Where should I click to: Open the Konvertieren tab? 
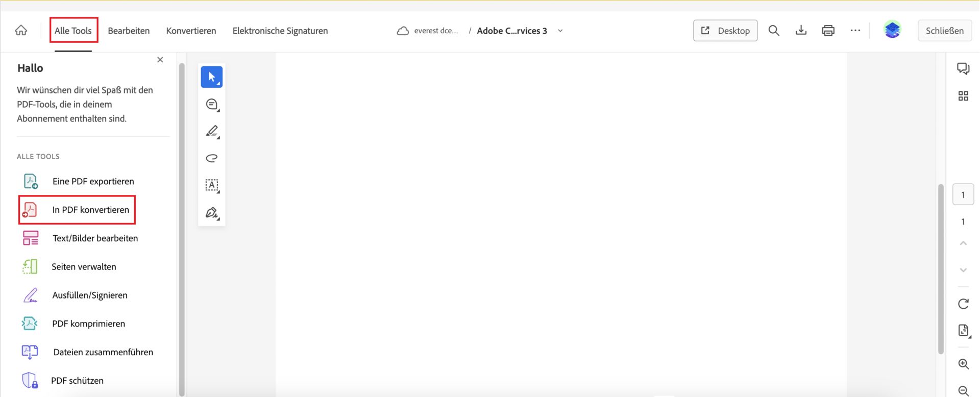tap(191, 31)
